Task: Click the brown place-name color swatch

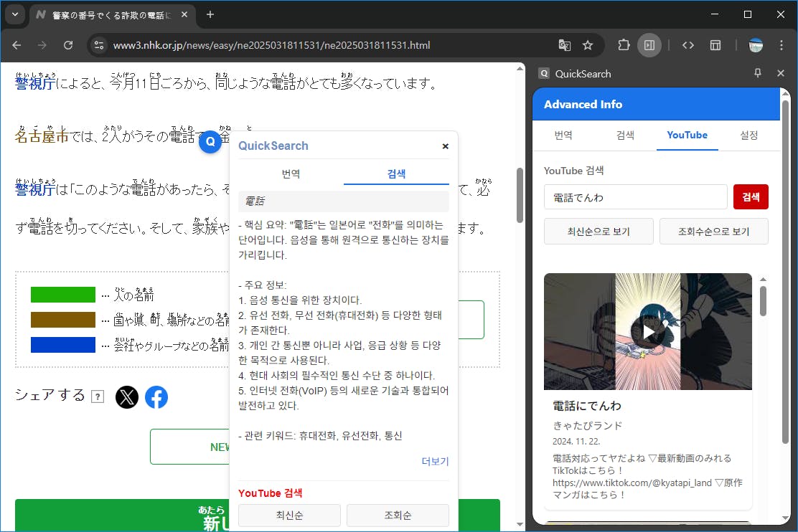Action: (63, 319)
